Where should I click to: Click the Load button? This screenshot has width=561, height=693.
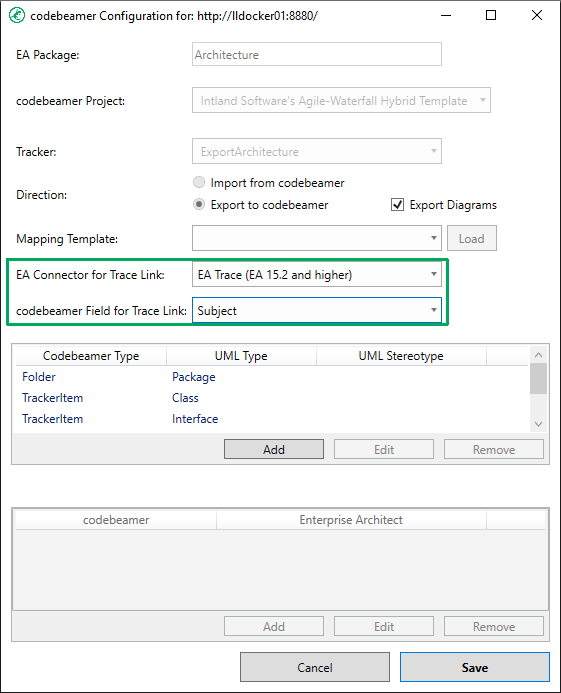(472, 238)
